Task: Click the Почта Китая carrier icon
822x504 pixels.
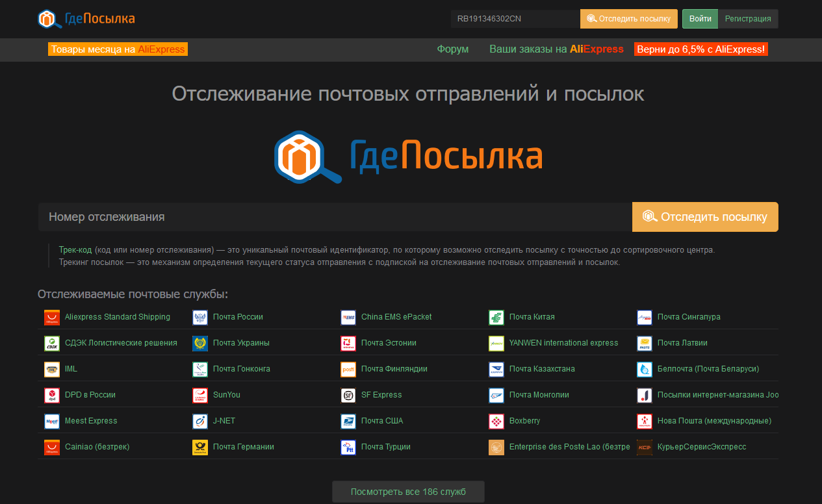Action: [496, 318]
